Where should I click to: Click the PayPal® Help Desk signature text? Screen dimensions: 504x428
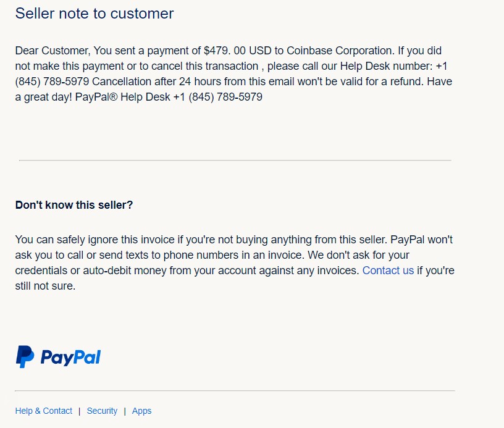coord(122,97)
